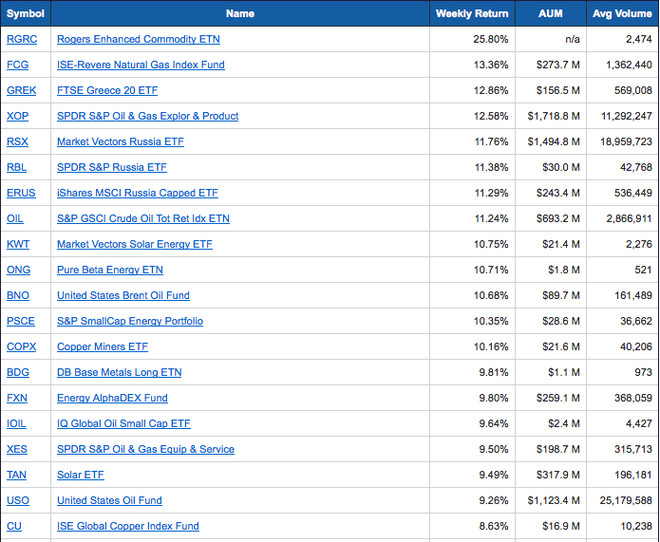Click the IOIL ticker link

coord(16,424)
